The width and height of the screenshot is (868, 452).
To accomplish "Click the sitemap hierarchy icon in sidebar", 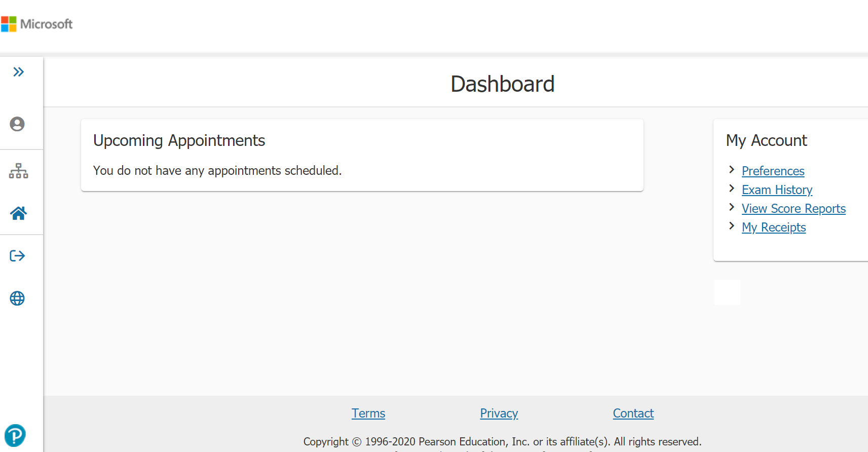I will 18,171.
